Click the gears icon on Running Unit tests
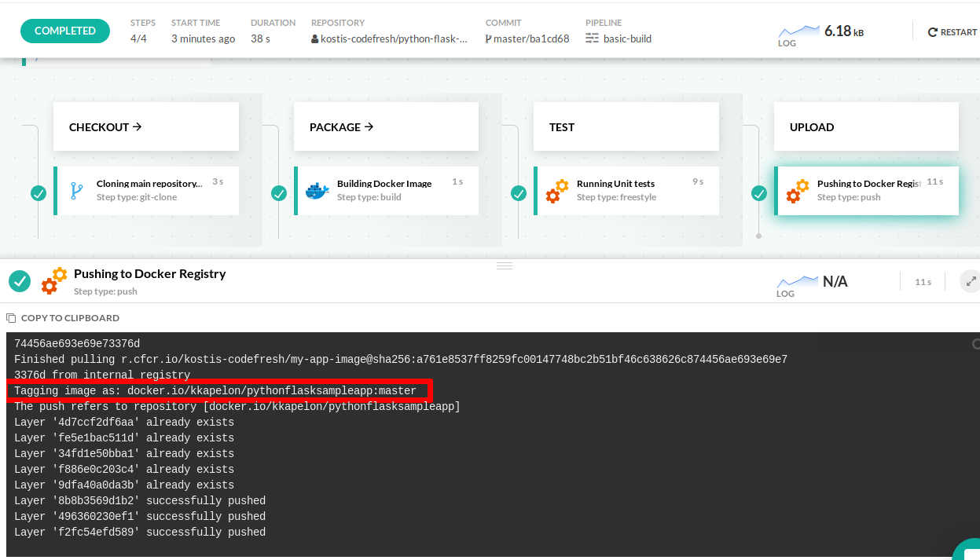The width and height of the screenshot is (980, 560). [x=557, y=190]
